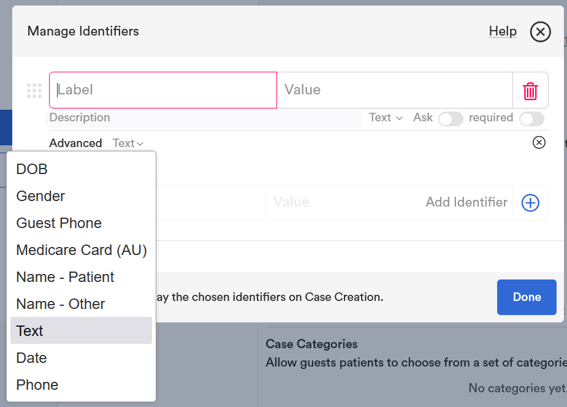The width and height of the screenshot is (567, 407).
Task: Open the Help link
Action: pos(503,31)
